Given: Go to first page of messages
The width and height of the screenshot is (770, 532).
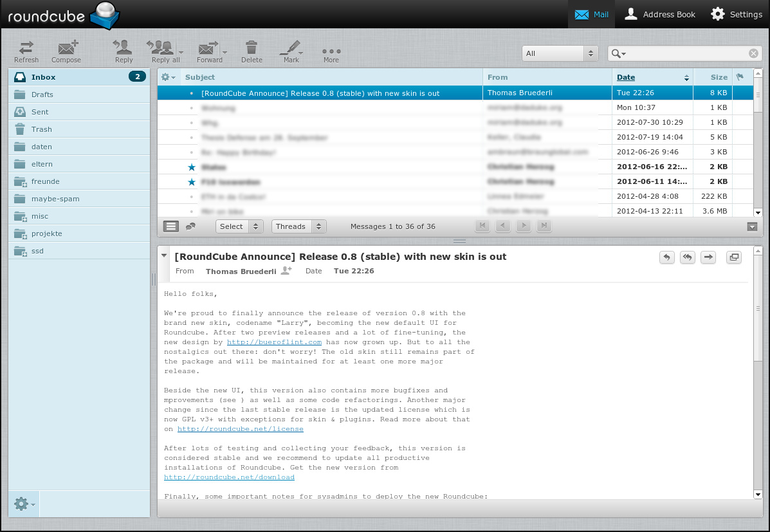Looking at the screenshot, I should click(x=482, y=226).
